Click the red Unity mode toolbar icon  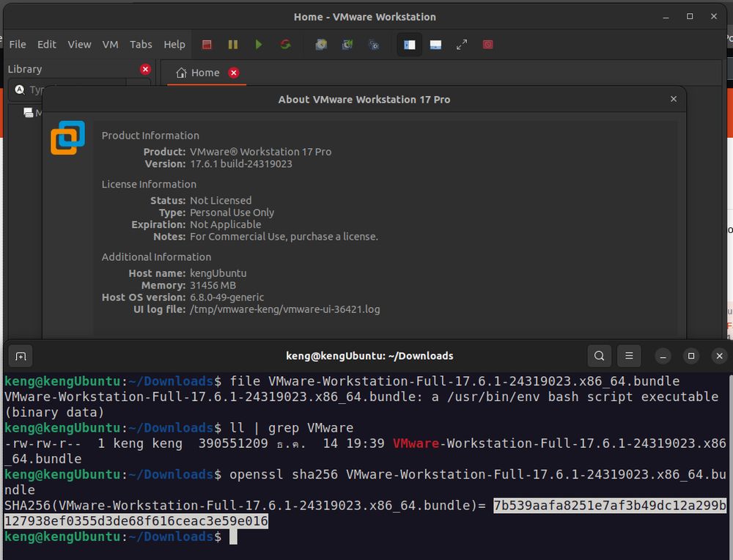click(x=488, y=45)
